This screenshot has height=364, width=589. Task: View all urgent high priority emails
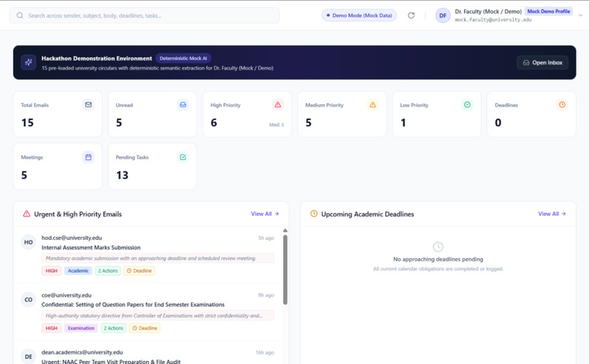coord(265,213)
